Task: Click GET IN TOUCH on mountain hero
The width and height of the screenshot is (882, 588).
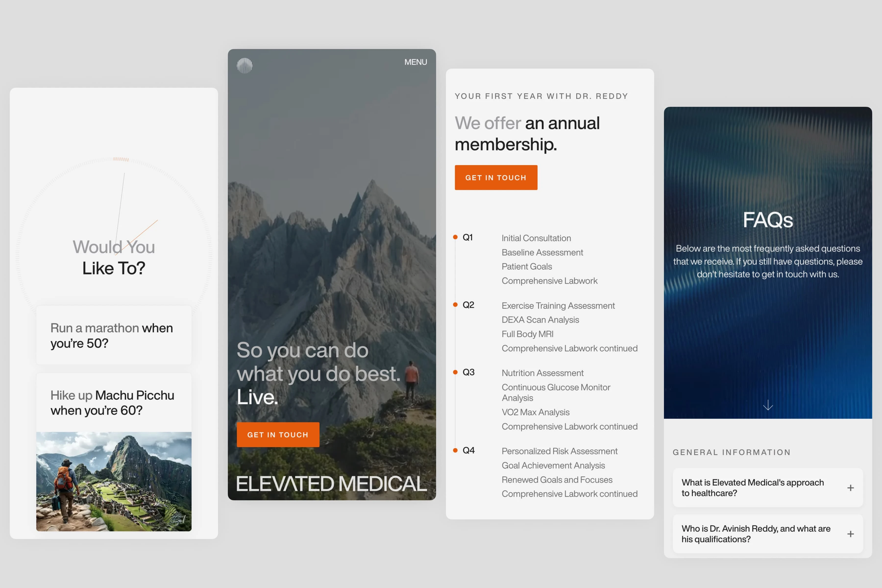Action: pyautogui.click(x=278, y=435)
